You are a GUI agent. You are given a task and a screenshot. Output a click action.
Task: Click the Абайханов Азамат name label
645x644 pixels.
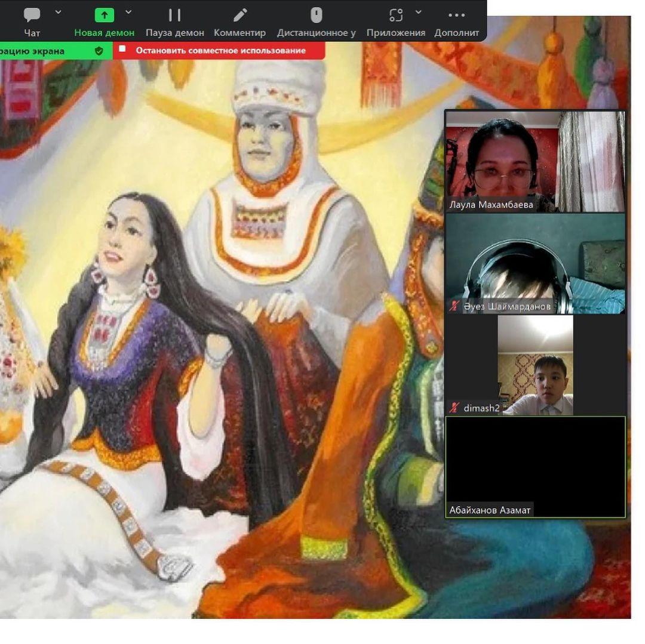coord(490,510)
